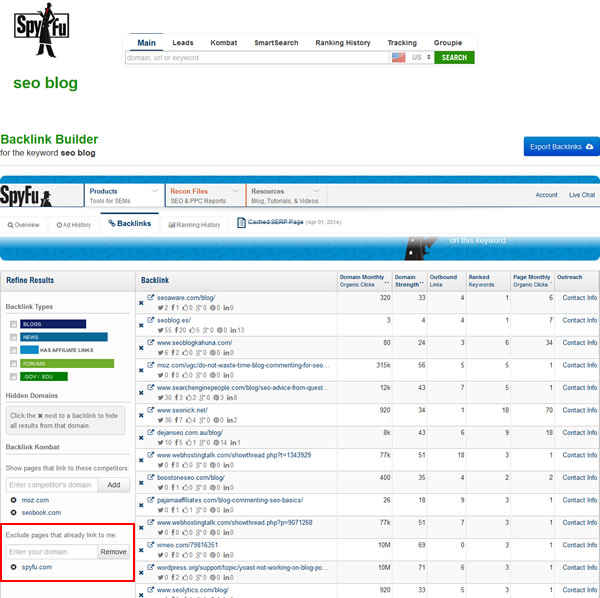This screenshot has width=600, height=598.
Task: Open external link icon for boostoneseo.com/blog/
Action: [151, 477]
